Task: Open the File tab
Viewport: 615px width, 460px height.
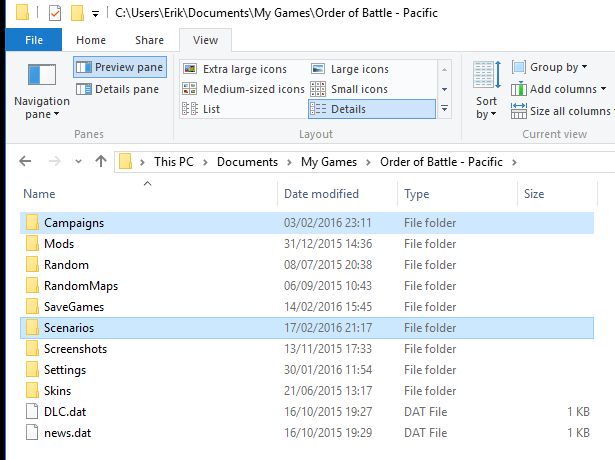Action: tap(34, 40)
